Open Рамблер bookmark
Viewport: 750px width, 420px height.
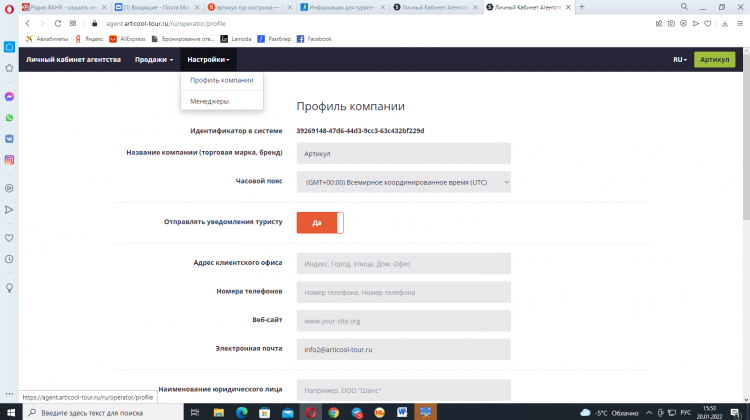coord(274,39)
